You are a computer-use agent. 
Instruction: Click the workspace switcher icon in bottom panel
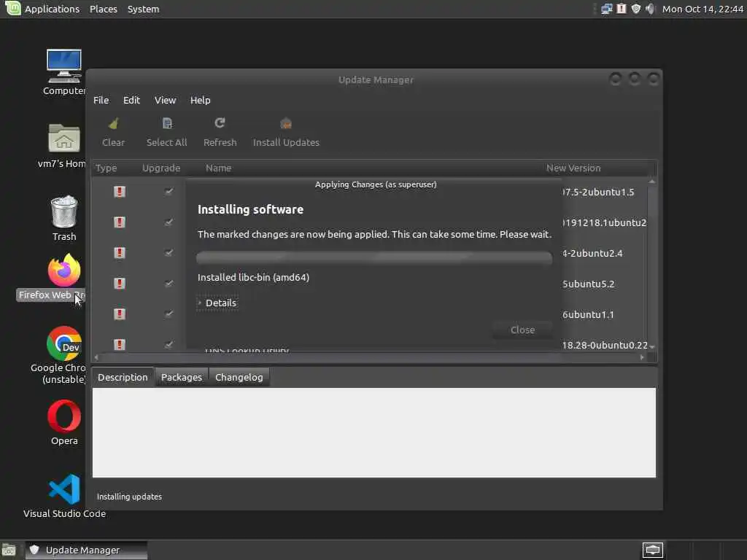pyautogui.click(x=652, y=550)
